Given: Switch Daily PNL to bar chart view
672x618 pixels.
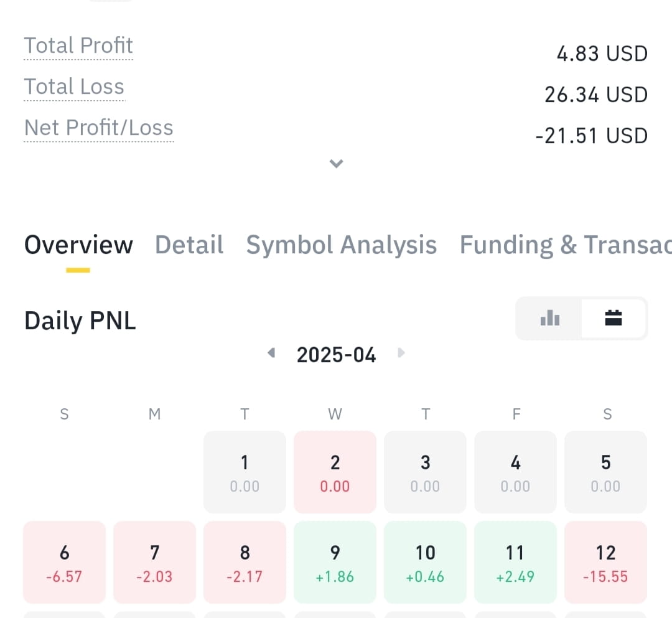Looking at the screenshot, I should 549,319.
